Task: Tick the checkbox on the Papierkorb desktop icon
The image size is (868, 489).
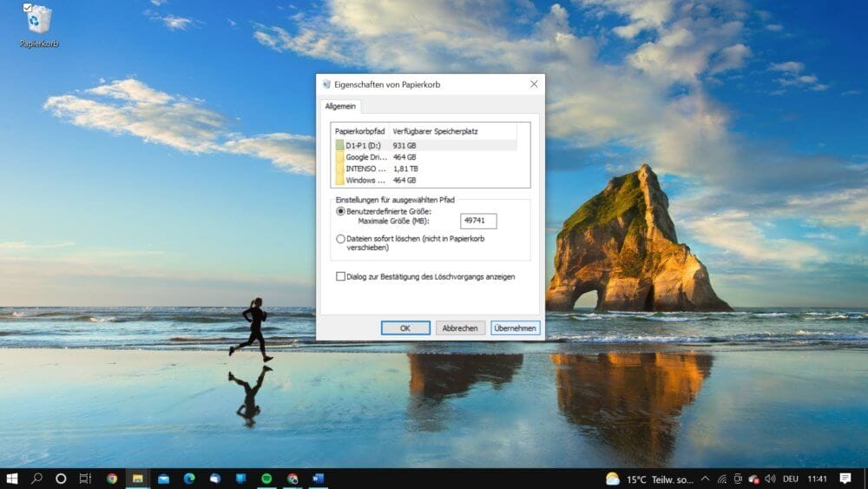Action: coord(27,7)
